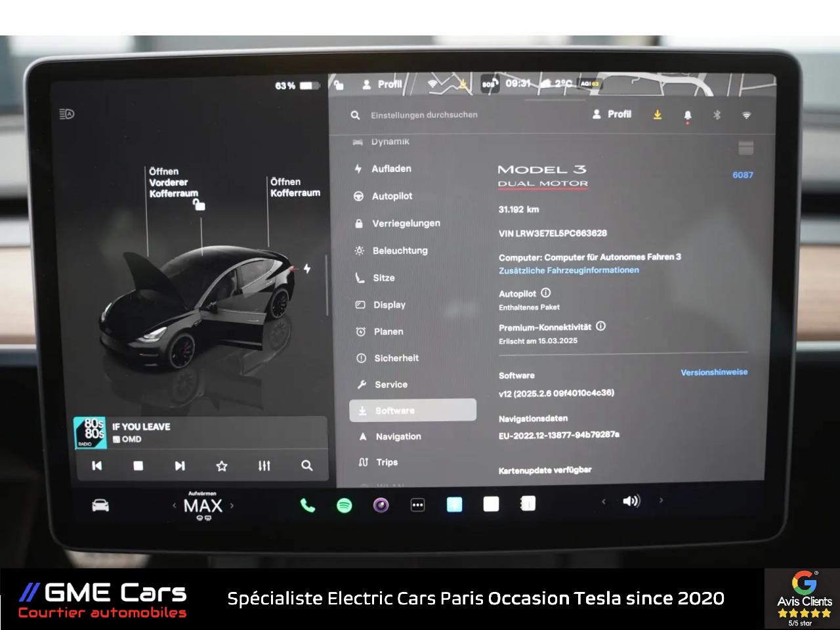Open the Service menu
Image resolution: width=840 pixels, height=630 pixels.
coord(382,385)
